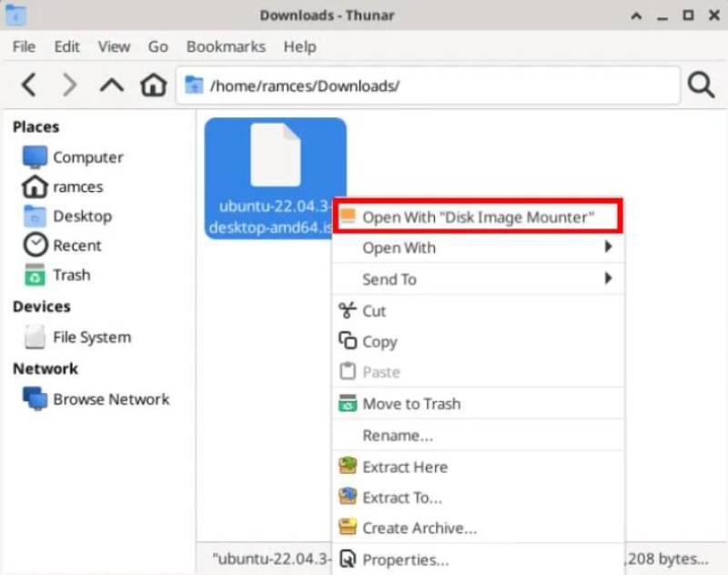Click Properties in the context menu

point(405,560)
